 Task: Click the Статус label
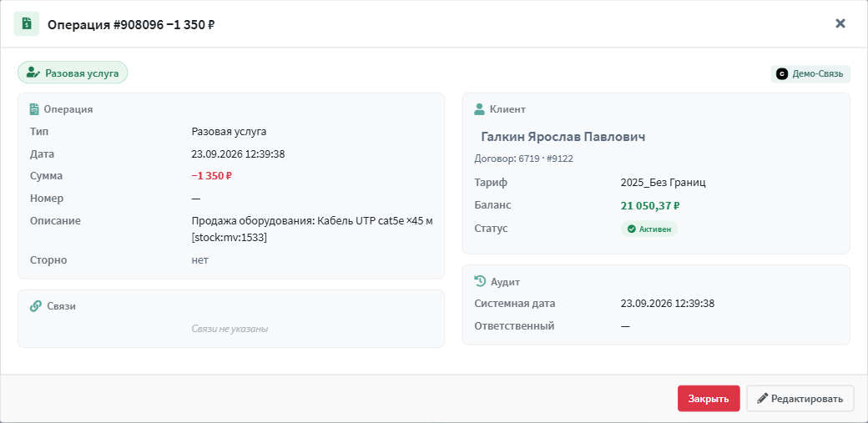(x=491, y=228)
